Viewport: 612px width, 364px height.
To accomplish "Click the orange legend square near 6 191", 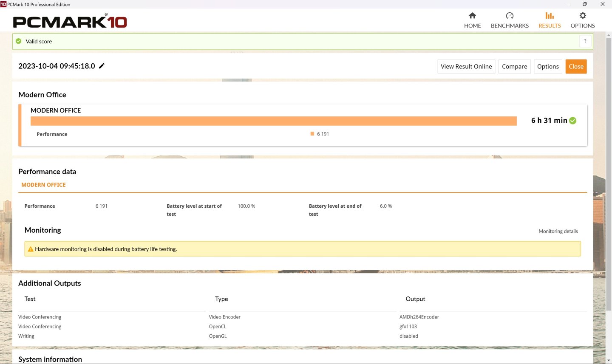I will 312,134.
